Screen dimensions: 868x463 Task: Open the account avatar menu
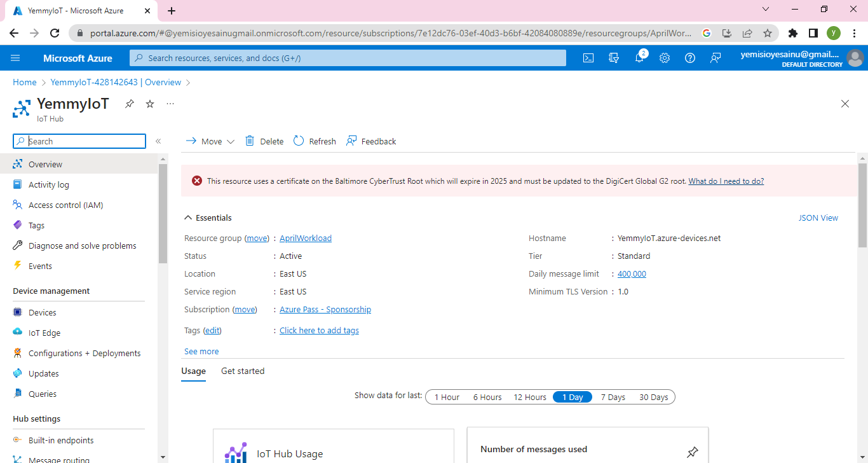[855, 58]
